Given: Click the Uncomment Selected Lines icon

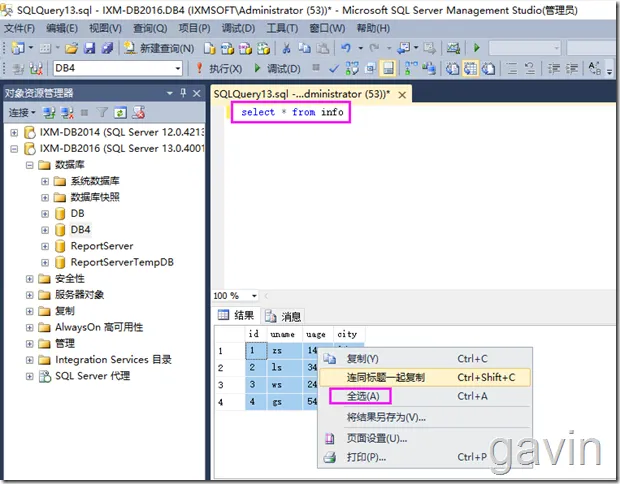Looking at the screenshot, I should pos(530,69).
